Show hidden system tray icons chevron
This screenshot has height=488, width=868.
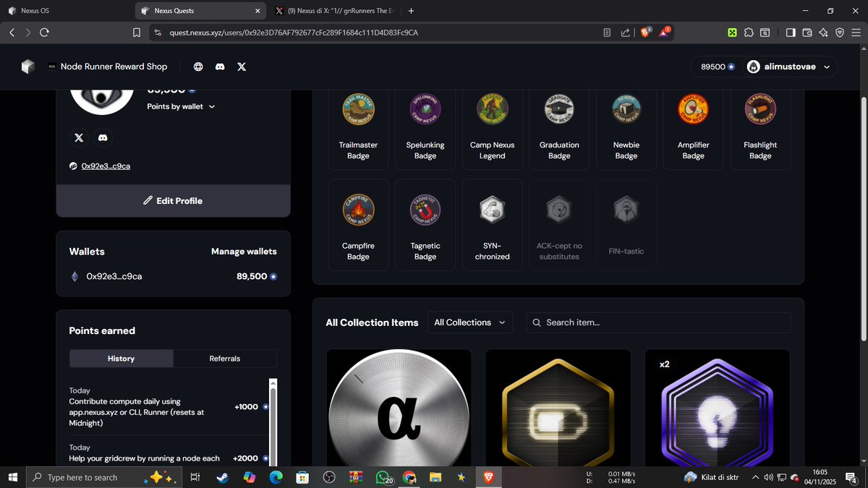point(756,477)
